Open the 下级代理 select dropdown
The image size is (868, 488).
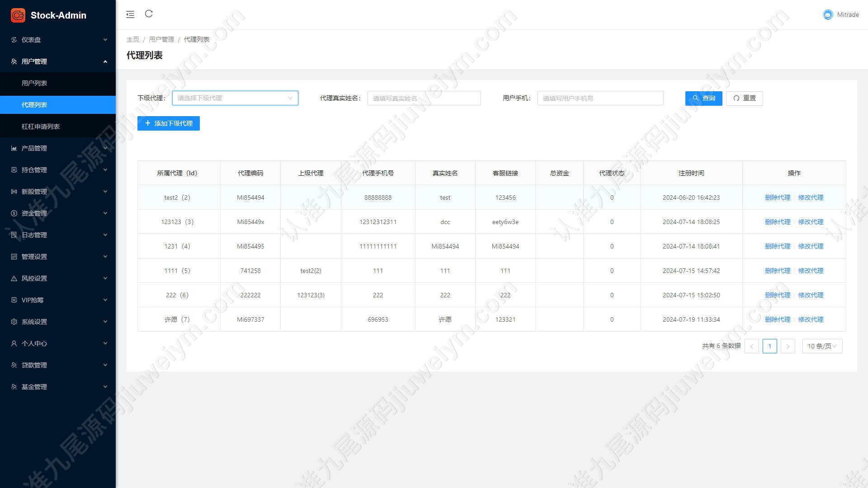[x=235, y=98]
